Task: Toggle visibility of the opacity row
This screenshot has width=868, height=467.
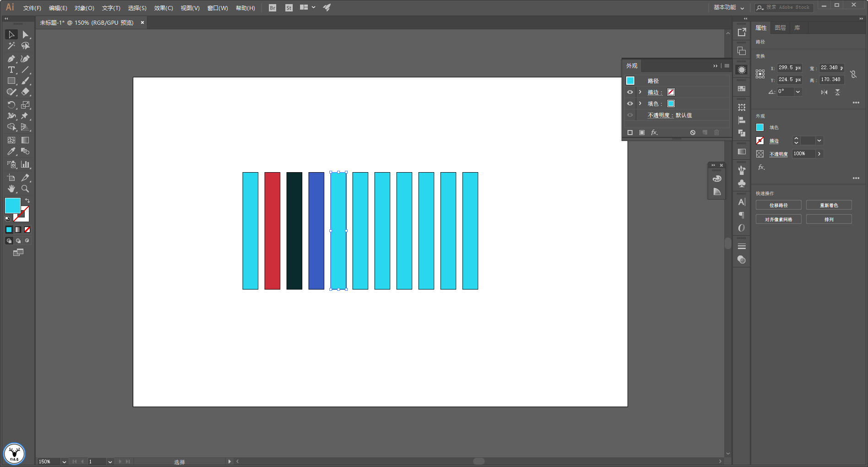Action: coord(630,115)
